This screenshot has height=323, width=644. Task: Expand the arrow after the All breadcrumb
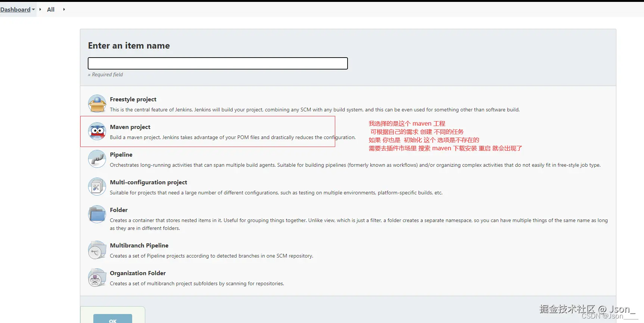pyautogui.click(x=64, y=9)
